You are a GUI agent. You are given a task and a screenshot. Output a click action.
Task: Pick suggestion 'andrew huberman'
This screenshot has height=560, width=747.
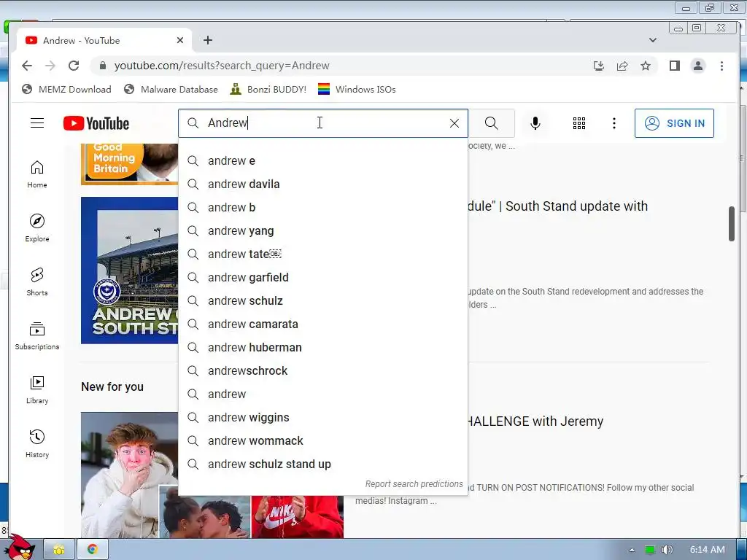tap(323, 348)
